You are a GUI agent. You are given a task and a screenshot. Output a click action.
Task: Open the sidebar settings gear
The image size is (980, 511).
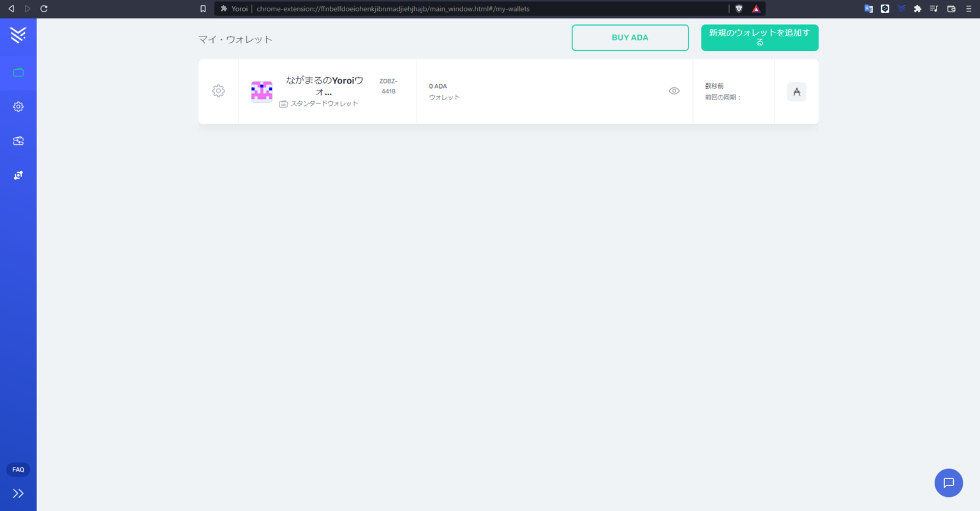coord(18,107)
